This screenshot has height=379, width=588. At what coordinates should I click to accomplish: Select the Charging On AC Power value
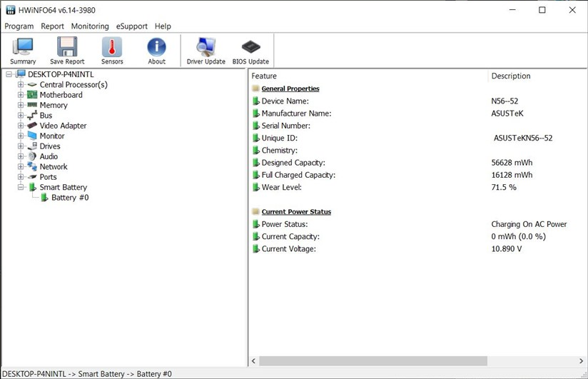[529, 224]
